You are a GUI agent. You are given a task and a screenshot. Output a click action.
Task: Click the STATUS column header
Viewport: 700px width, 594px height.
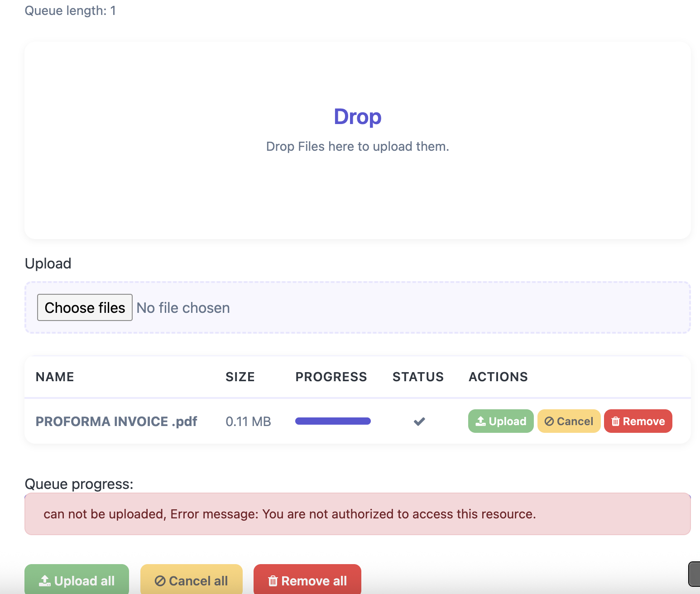click(418, 377)
